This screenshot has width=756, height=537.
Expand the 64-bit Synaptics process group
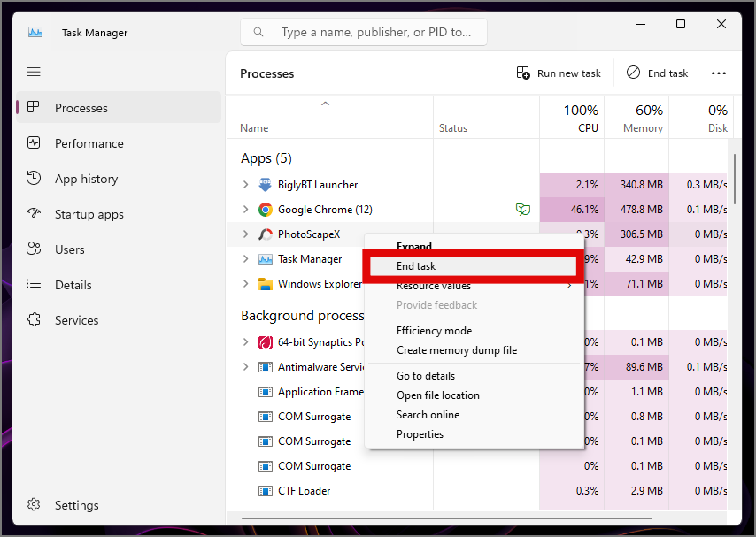[x=245, y=342]
